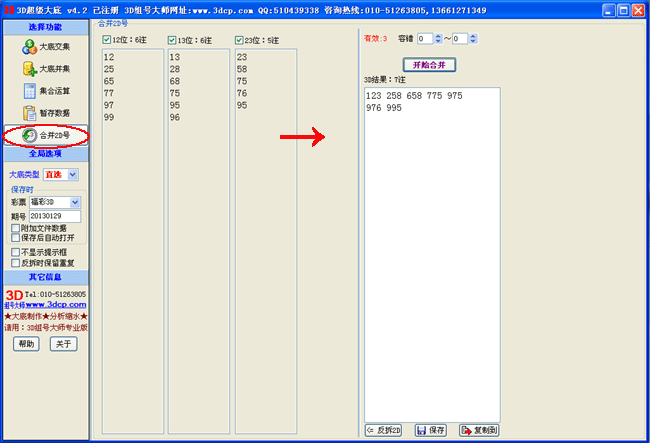
Task: Open the 暂存数据 panel
Action: (45, 113)
